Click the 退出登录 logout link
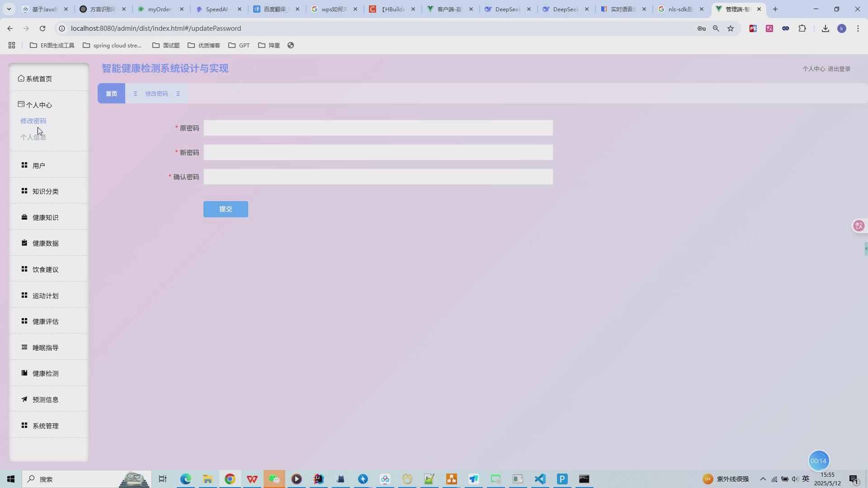Image resolution: width=868 pixels, height=488 pixels. (x=839, y=69)
